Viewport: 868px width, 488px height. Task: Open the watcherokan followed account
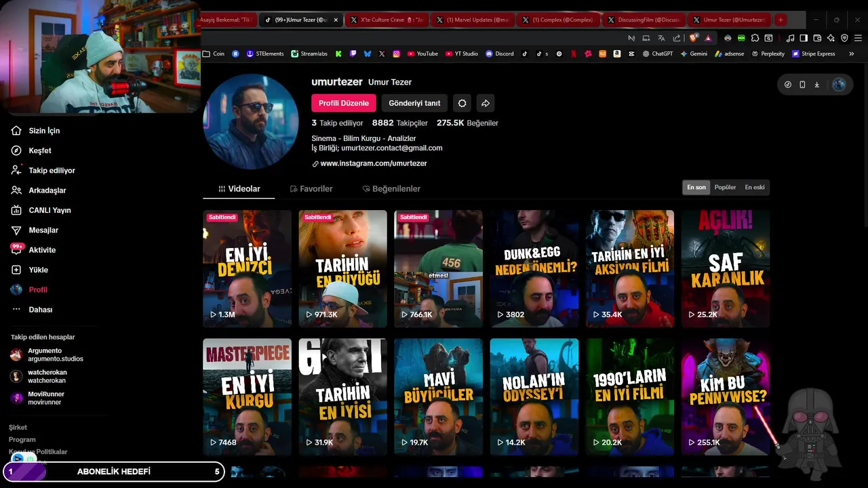click(39, 376)
